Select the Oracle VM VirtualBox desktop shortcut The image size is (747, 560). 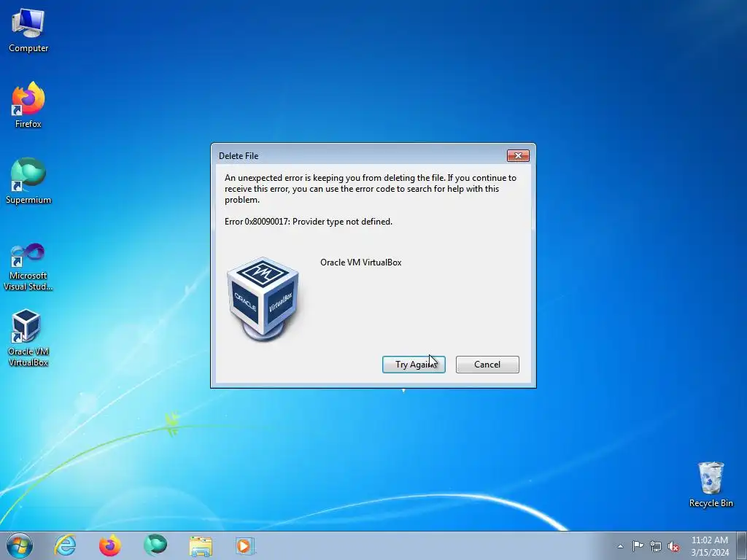pyautogui.click(x=28, y=338)
